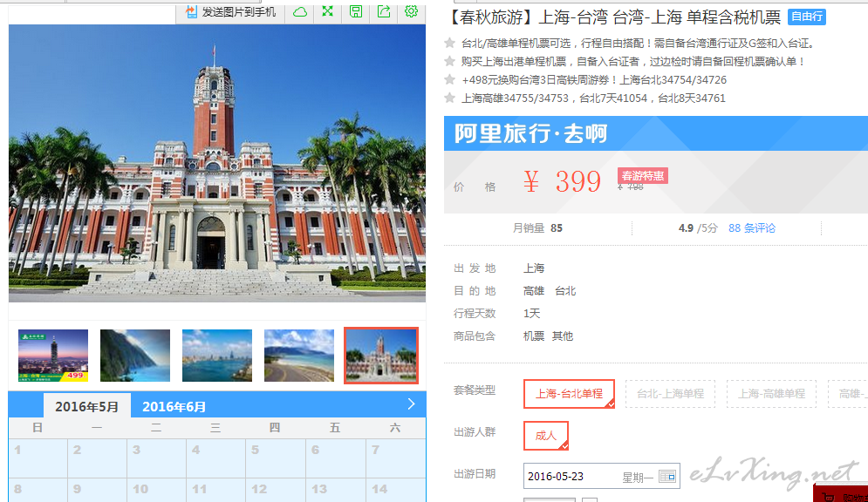Click the 出发地 value 上海
The height and width of the screenshot is (502, 868).
pos(534,268)
